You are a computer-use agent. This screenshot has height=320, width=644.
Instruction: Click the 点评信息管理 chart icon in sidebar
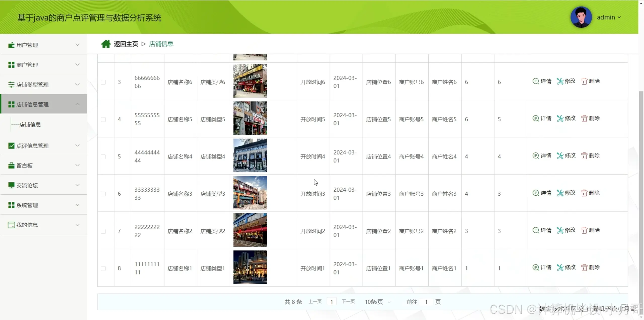pos(11,146)
